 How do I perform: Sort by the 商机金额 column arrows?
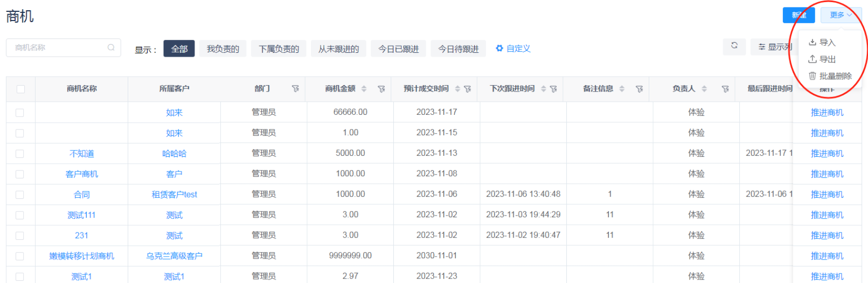[364, 89]
